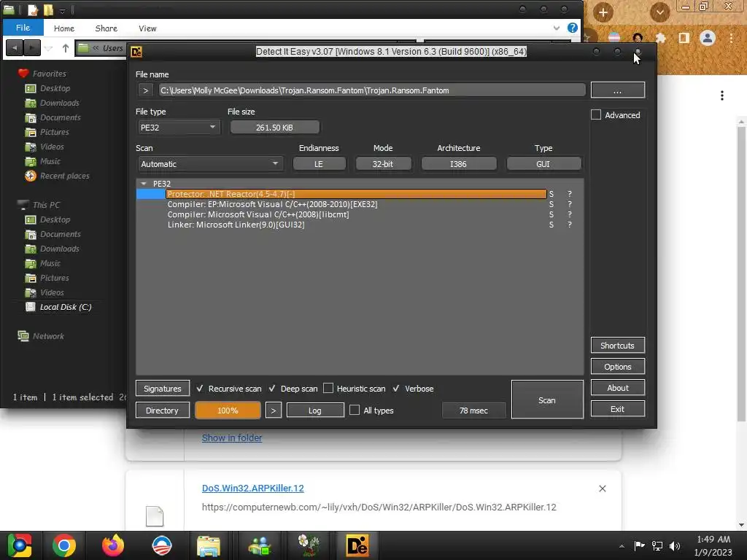The width and height of the screenshot is (747, 560).
Task: Remove DoS.Win32.ARPKiller.12 from downloads list
Action: (x=602, y=489)
